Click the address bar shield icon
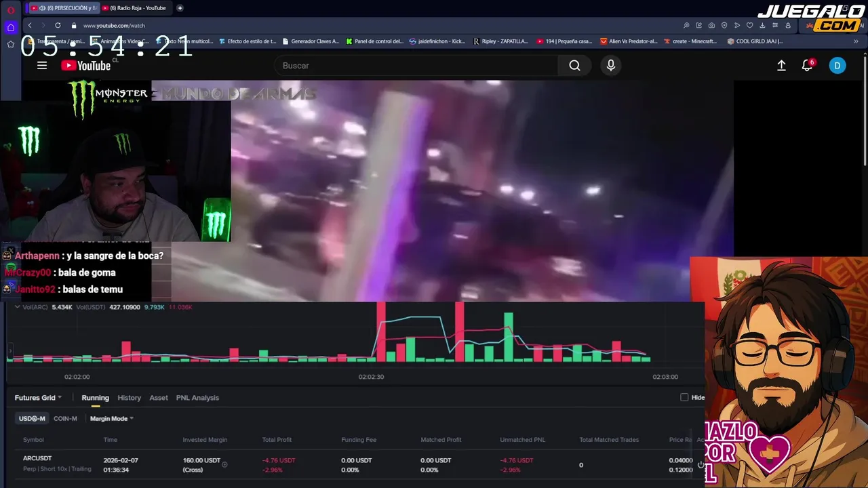Image resolution: width=868 pixels, height=488 pixels. [x=724, y=25]
